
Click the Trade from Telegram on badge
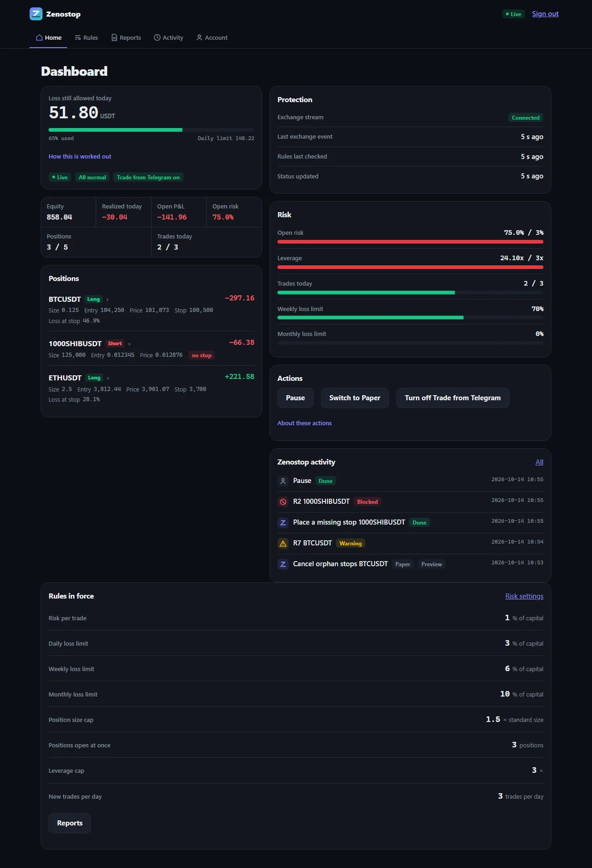coord(148,177)
